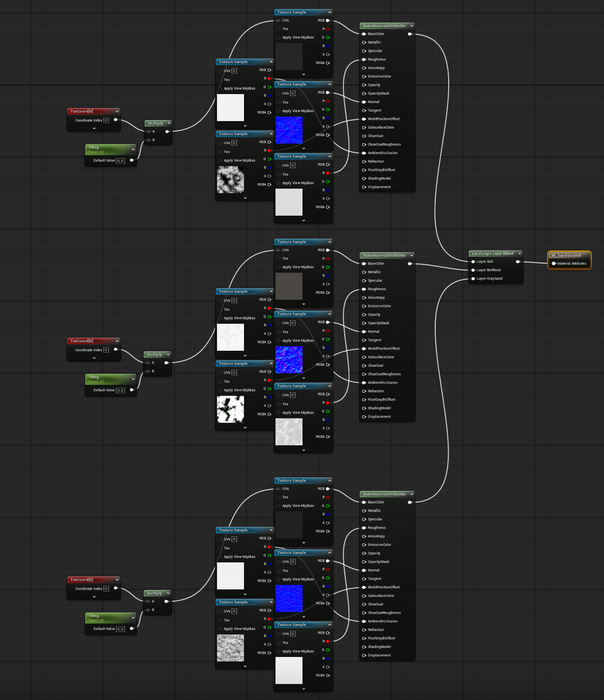Select the M_SandGround result node title
Image resolution: width=604 pixels, height=700 pixels.
click(x=566, y=256)
